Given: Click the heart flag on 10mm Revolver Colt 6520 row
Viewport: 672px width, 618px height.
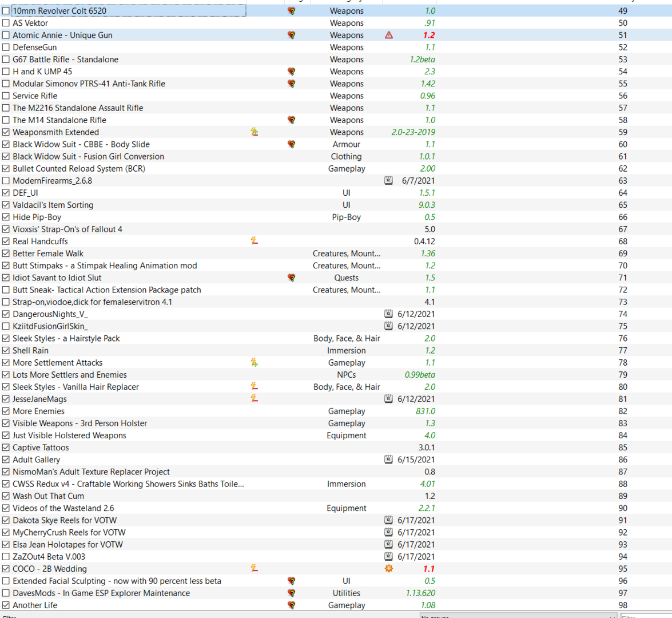Looking at the screenshot, I should [x=292, y=11].
